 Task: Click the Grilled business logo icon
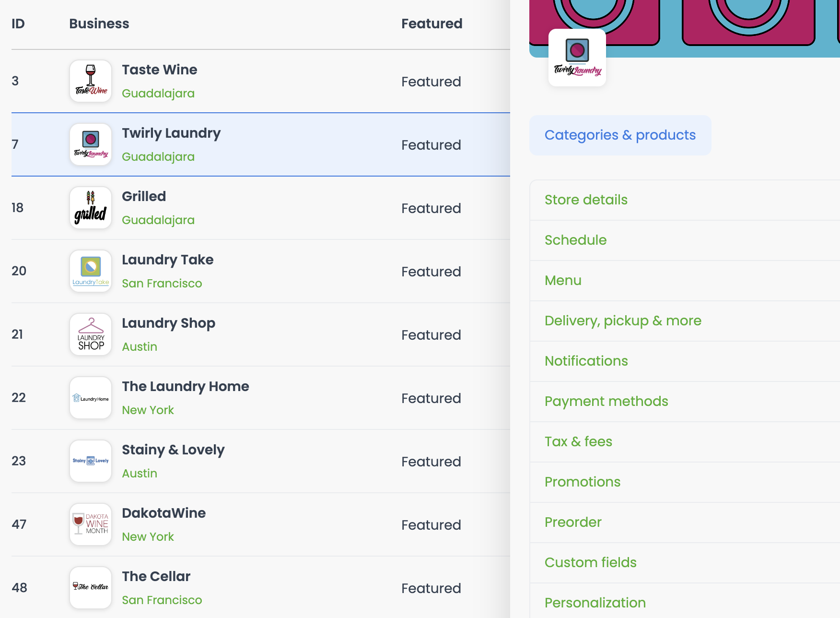[91, 208]
